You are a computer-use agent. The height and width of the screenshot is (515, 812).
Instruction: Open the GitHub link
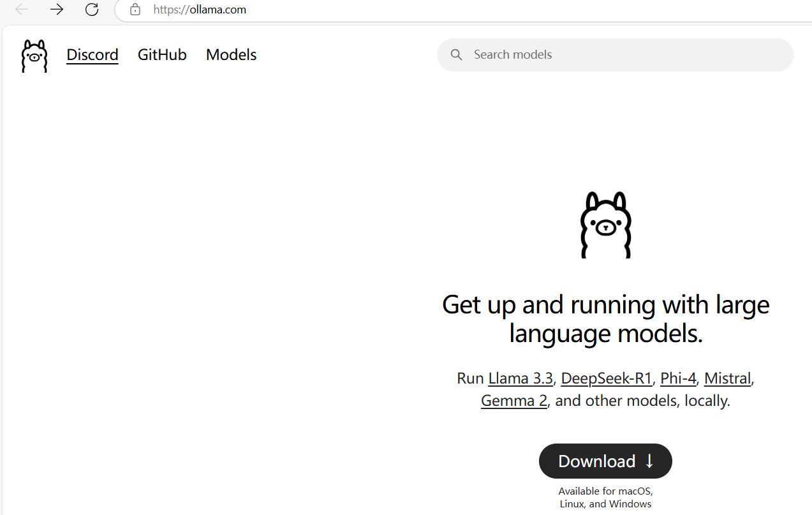pyautogui.click(x=162, y=55)
